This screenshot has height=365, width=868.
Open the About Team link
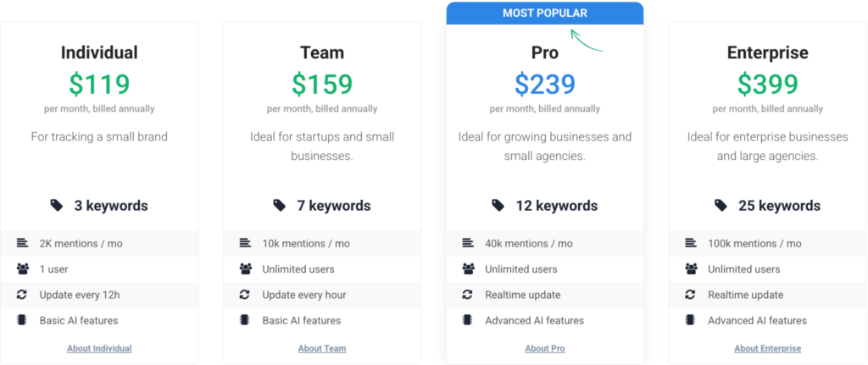(x=322, y=348)
